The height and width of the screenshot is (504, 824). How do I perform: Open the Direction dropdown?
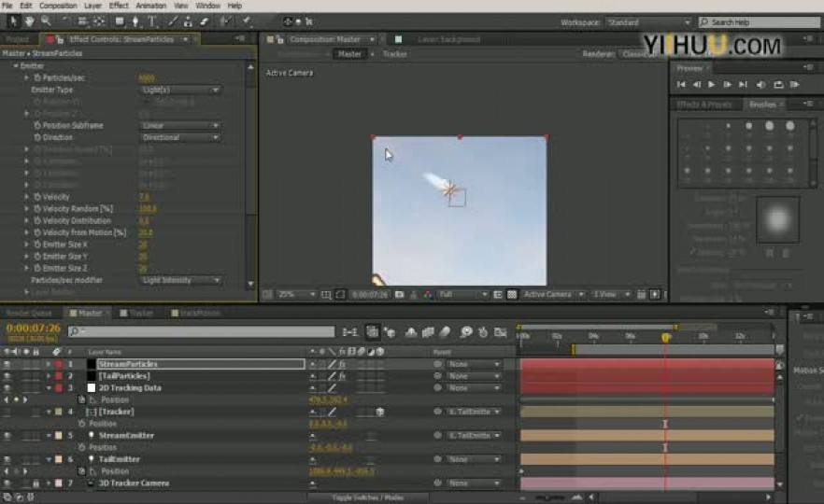(180, 137)
